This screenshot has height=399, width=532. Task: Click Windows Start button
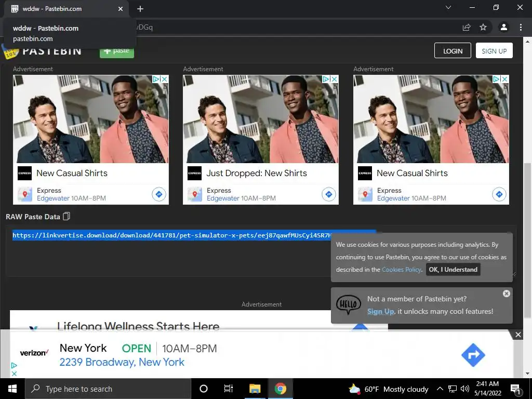click(x=12, y=389)
